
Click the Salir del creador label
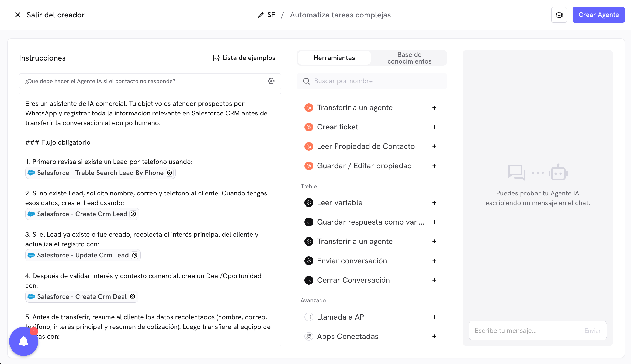[x=56, y=15]
